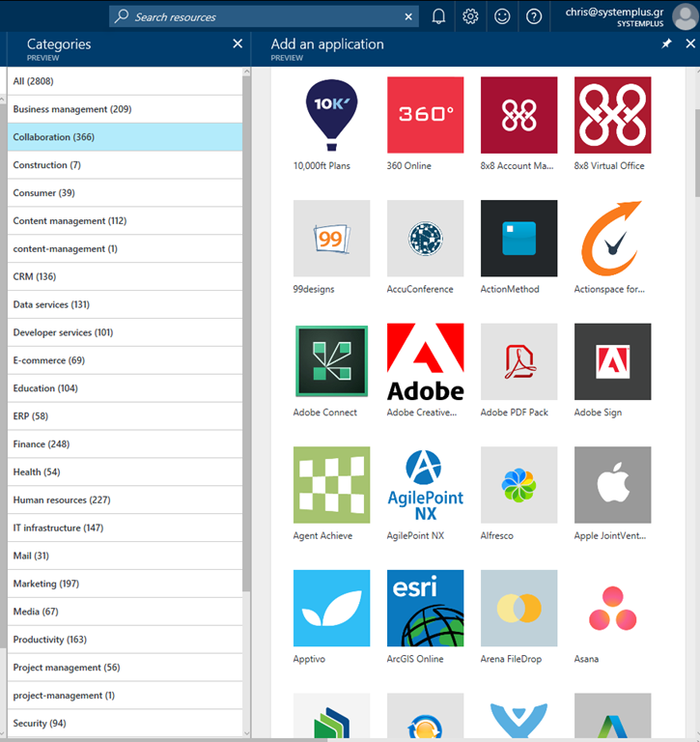This screenshot has width=700, height=742.
Task: Filter apps by CRM (136)
Action: pos(125,276)
